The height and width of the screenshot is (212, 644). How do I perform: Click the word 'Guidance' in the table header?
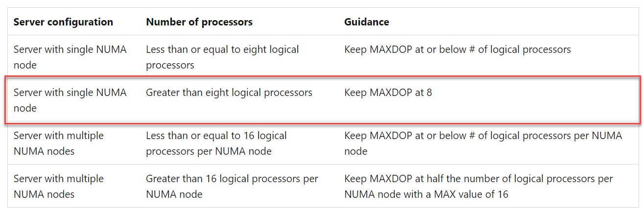[367, 22]
